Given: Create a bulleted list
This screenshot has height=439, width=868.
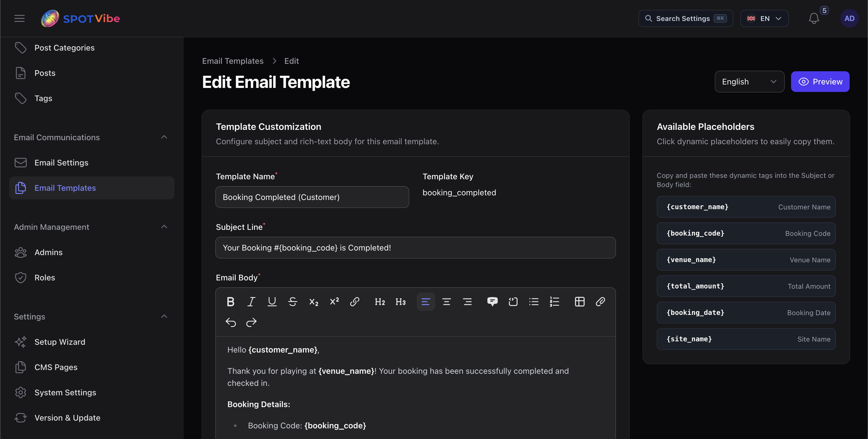Looking at the screenshot, I should 534,301.
